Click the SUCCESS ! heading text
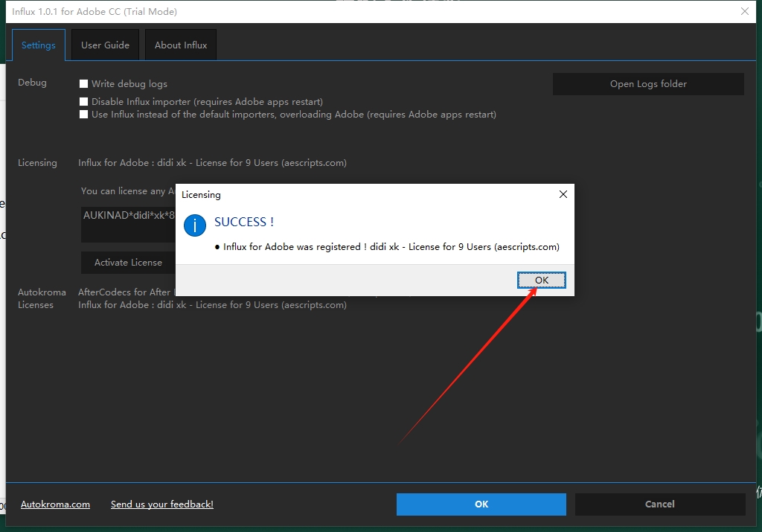762x532 pixels. point(244,222)
